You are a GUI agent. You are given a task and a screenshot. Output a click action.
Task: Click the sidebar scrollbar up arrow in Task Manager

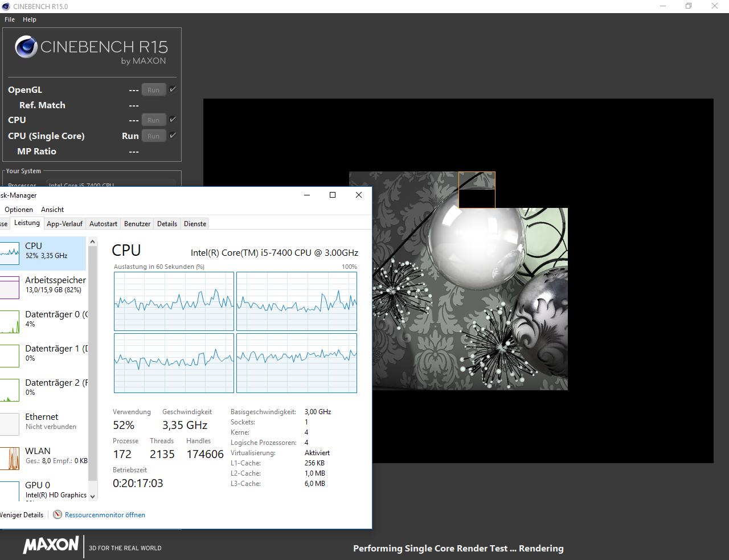tap(93, 242)
